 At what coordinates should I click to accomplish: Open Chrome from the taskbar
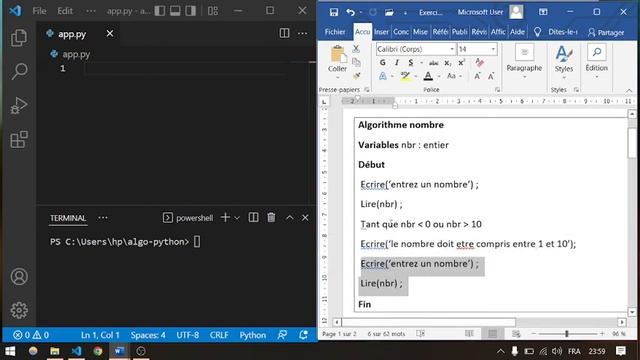(98, 351)
